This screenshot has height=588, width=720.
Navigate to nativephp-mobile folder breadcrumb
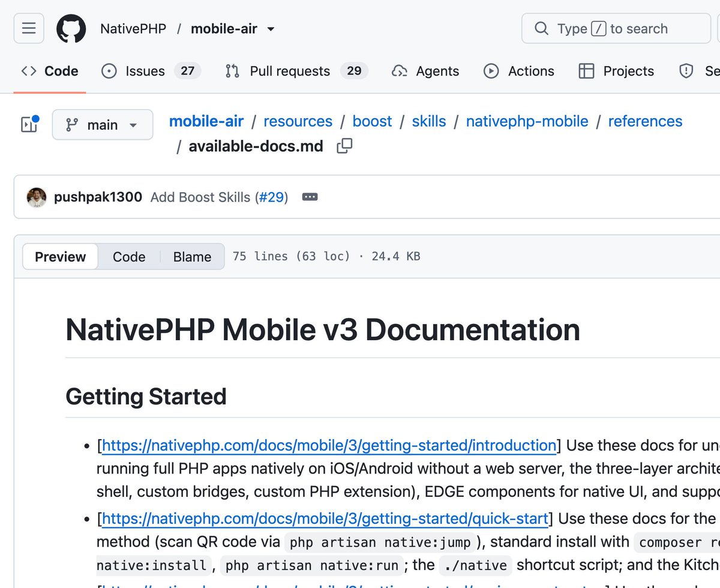(527, 121)
